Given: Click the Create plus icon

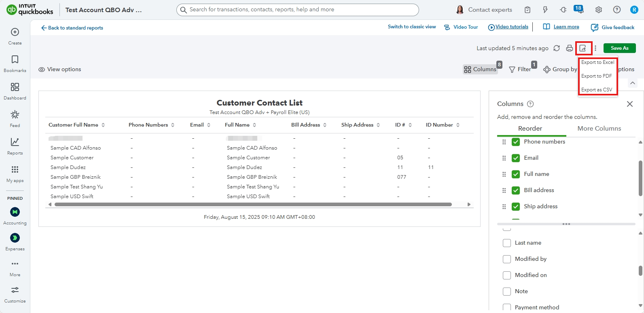Looking at the screenshot, I should click(15, 32).
